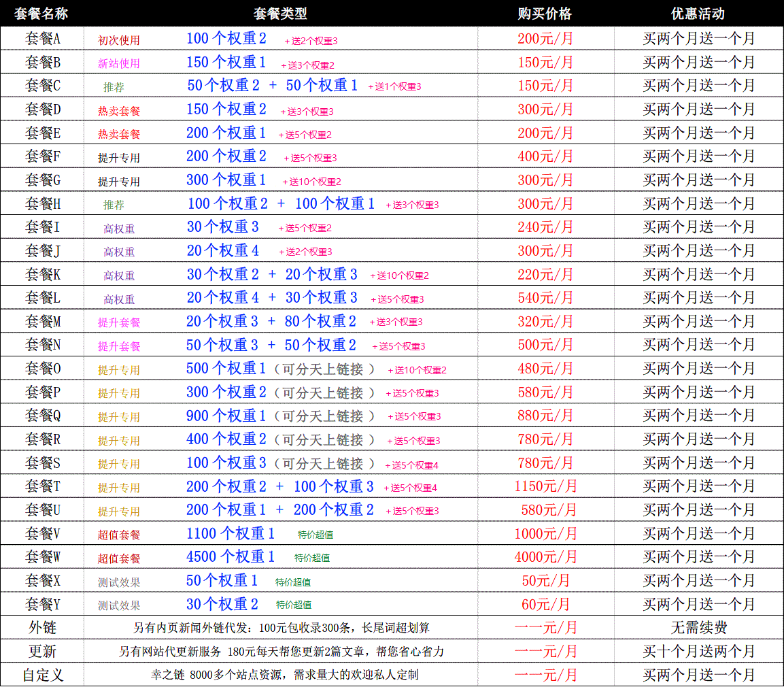
Task: Click 特价超值 label in 套餐W row
Action: [x=312, y=558]
